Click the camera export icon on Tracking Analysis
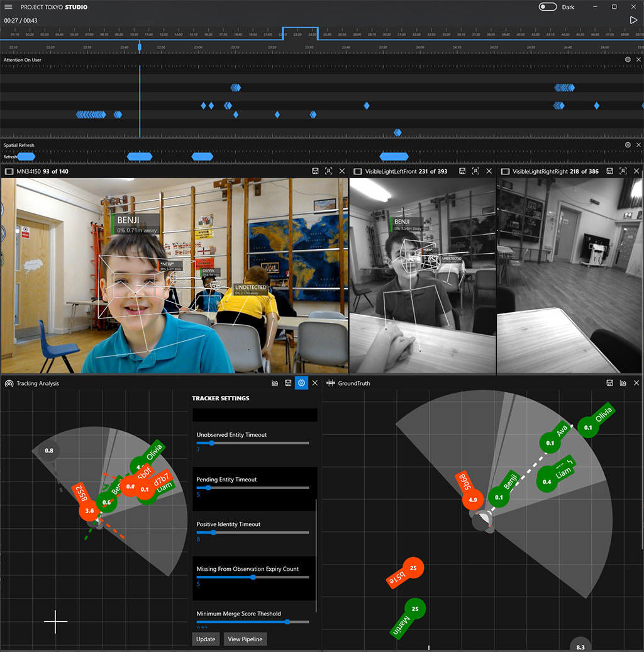Screen dimensions: 644x652 coord(275,383)
